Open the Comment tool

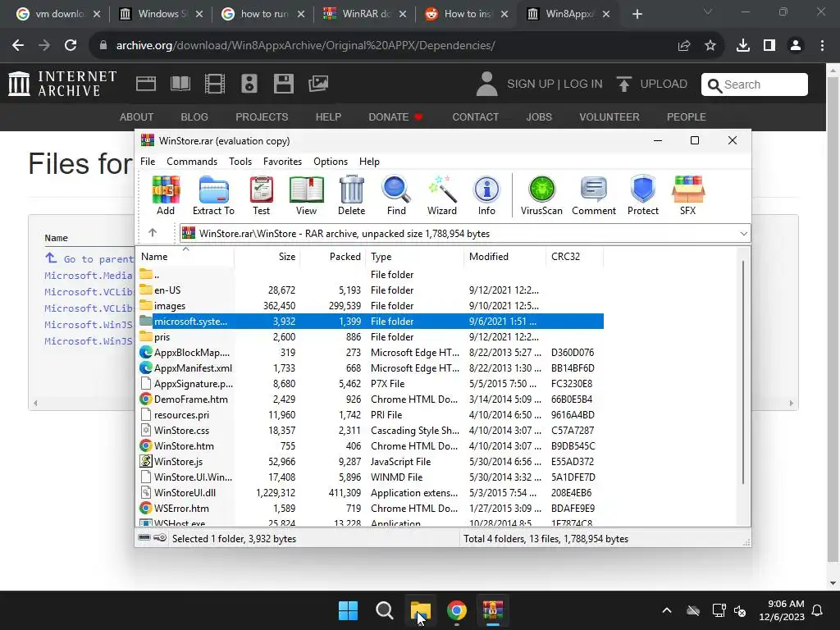click(594, 195)
